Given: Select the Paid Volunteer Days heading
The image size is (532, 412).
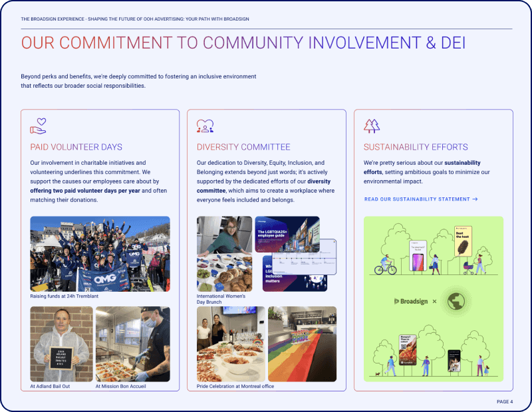Looking at the screenshot, I should (76, 147).
